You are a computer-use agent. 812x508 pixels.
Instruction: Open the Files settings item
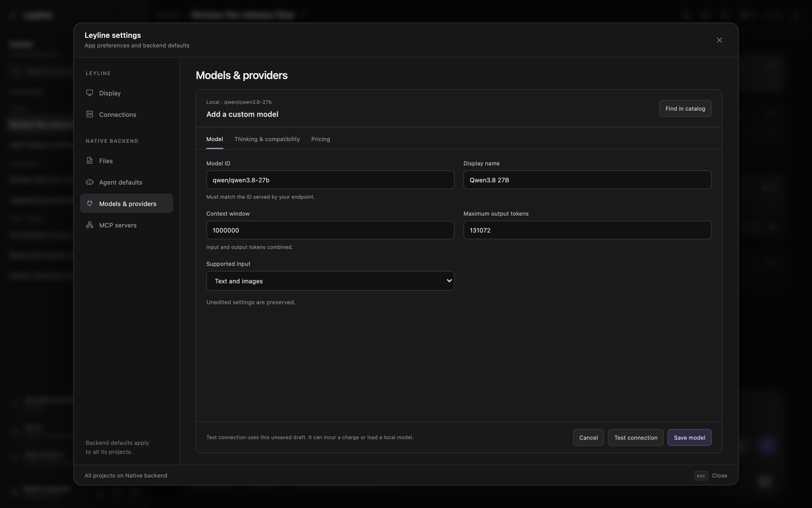(127, 161)
